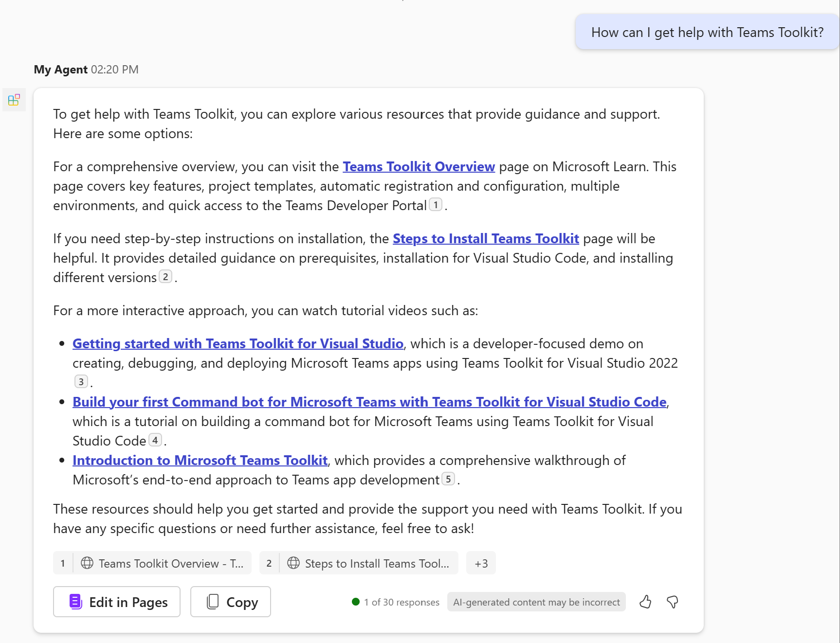Open Build your first Command bot link
This screenshot has width=840, height=643.
point(369,402)
